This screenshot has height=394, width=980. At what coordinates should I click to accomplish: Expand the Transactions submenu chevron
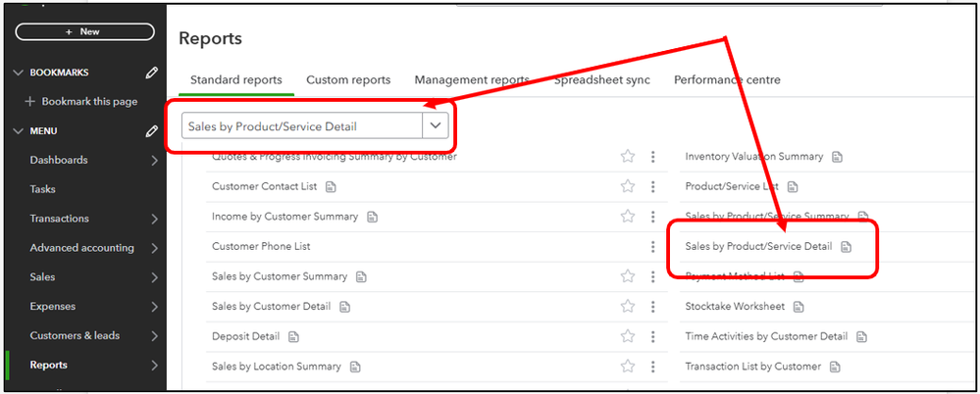pos(154,220)
